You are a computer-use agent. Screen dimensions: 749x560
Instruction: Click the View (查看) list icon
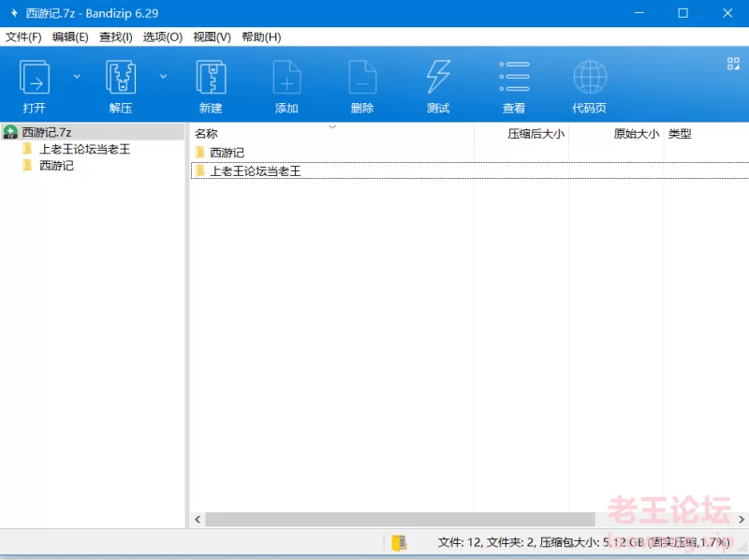click(x=514, y=77)
